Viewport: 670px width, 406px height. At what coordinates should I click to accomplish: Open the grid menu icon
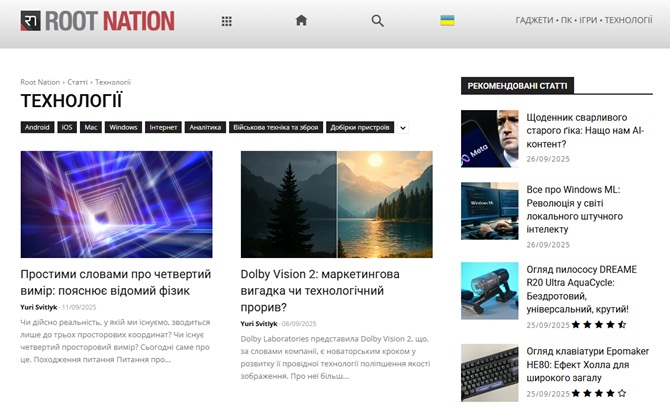pyautogui.click(x=226, y=21)
